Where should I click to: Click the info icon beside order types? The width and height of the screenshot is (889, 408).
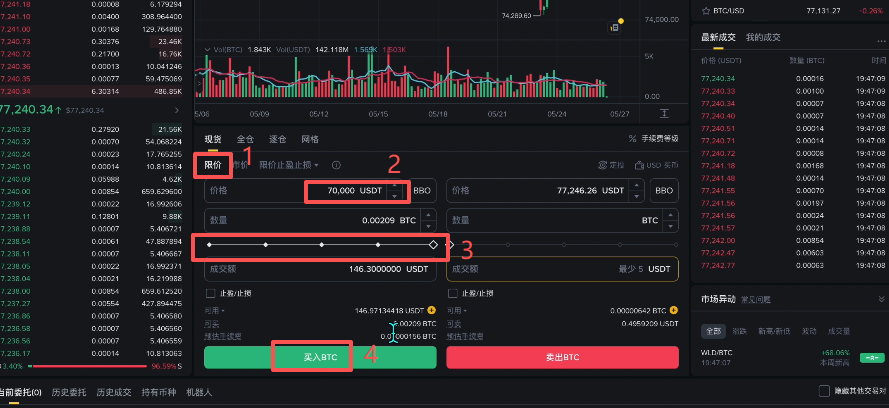point(336,165)
